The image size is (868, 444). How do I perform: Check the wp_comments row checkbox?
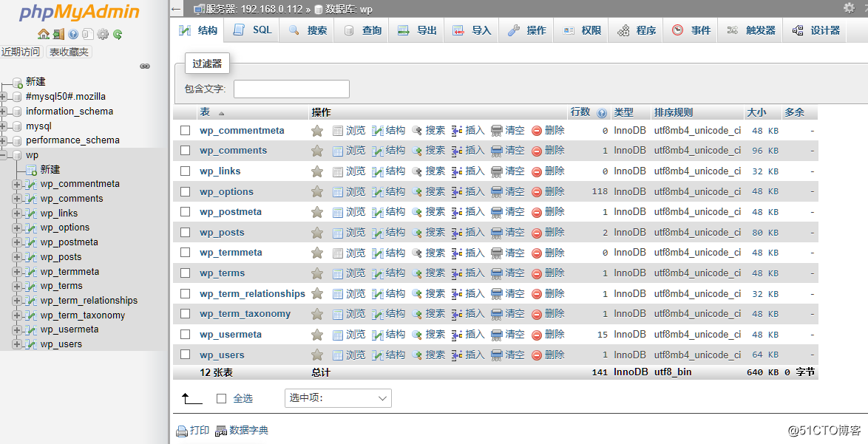(186, 151)
